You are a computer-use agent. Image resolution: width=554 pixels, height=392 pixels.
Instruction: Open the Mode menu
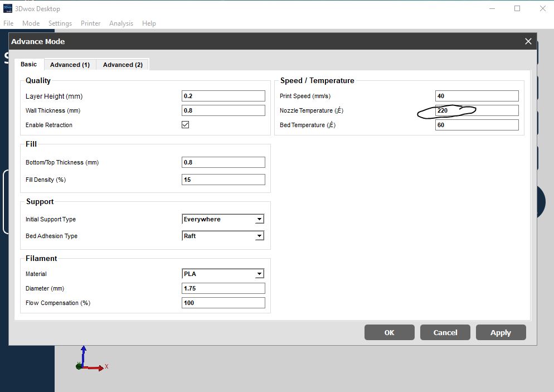tap(31, 23)
